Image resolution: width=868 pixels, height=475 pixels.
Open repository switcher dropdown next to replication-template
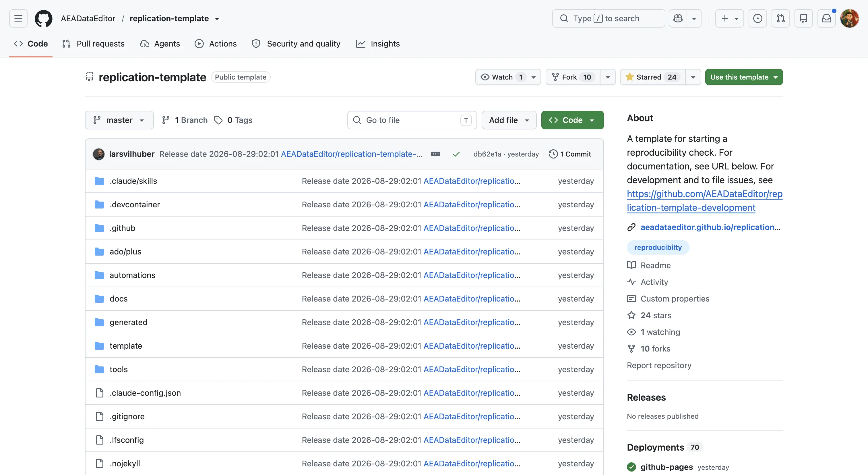coord(217,19)
